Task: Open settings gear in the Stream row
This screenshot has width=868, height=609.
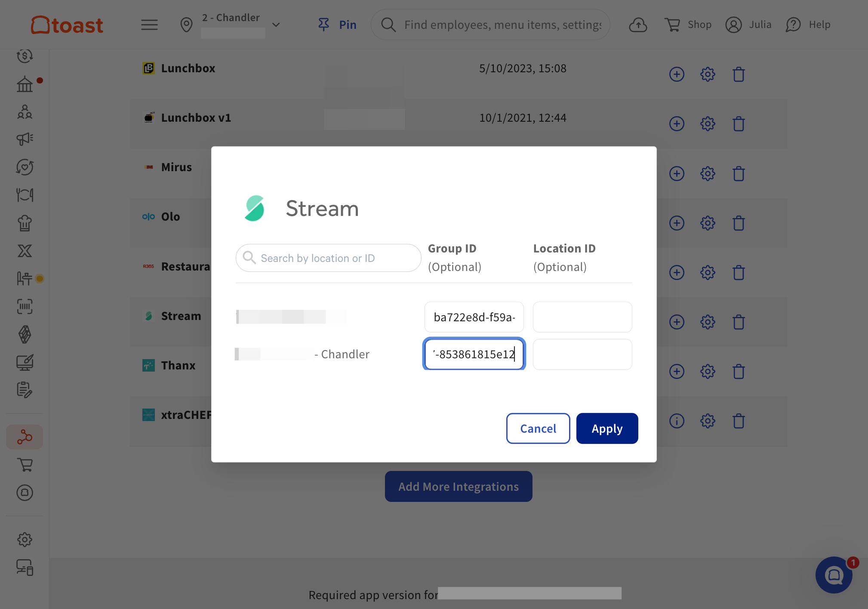Action: coord(708,322)
